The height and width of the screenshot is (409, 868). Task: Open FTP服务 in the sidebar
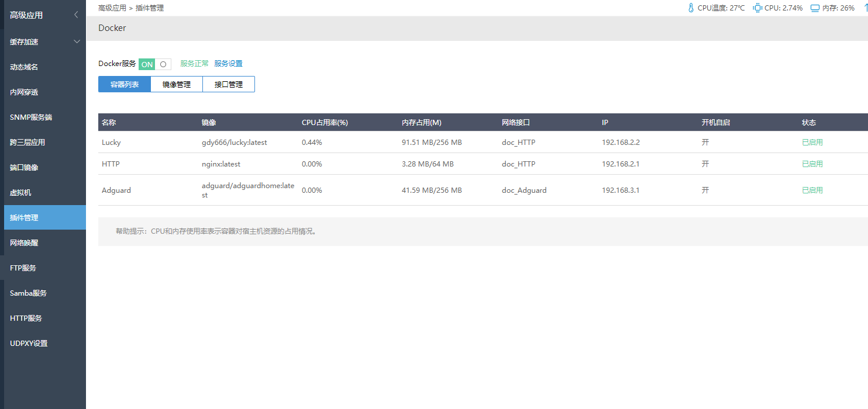[45, 268]
